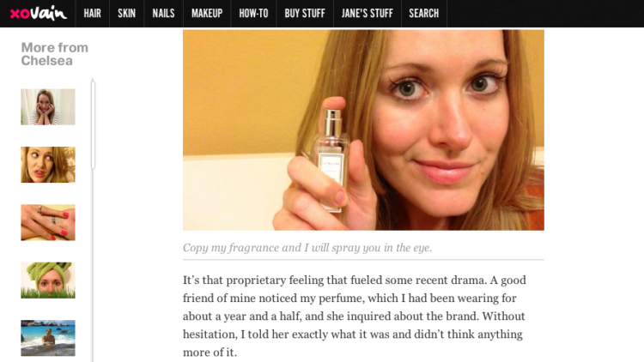Click the main perfume bottle photo
Viewport: 644px width, 362px height.
coord(363,130)
